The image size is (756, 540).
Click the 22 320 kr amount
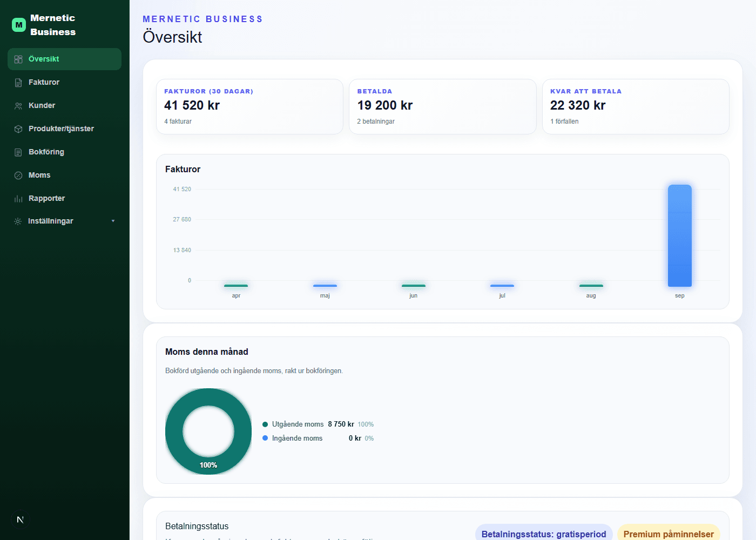click(578, 105)
